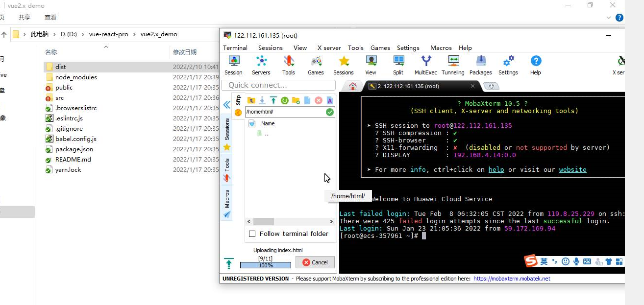Screen dimensions: 644x305
Task: Create a new folder in SFTP panel
Action: [296, 100]
